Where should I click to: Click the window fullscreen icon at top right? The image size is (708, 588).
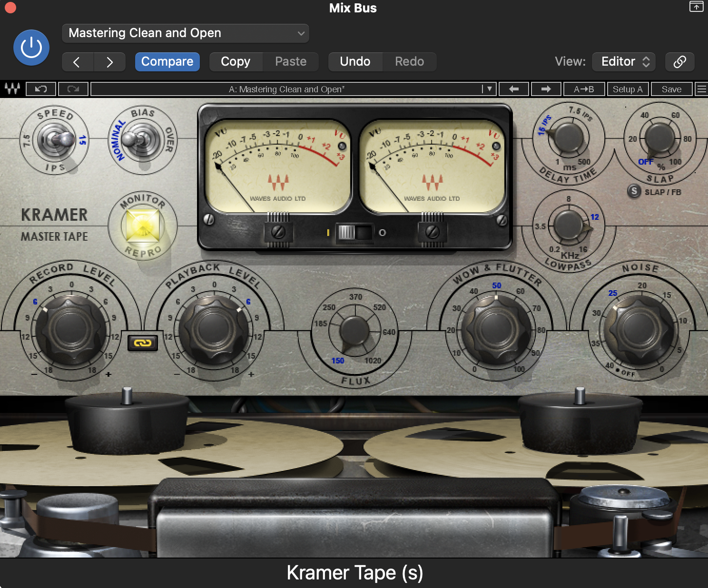(696, 7)
